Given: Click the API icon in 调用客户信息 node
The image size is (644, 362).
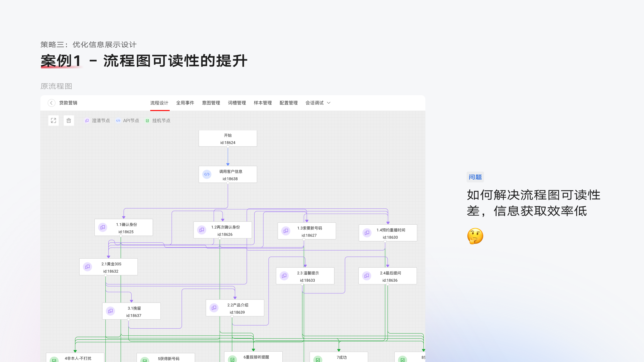Looking at the screenshot, I should coord(207,174).
